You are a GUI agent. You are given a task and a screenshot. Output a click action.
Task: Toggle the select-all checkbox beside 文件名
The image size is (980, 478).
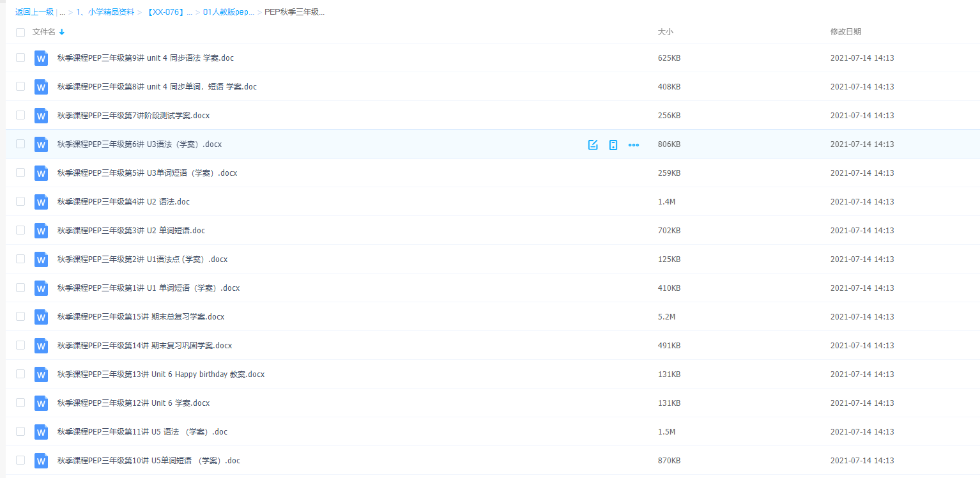[20, 32]
